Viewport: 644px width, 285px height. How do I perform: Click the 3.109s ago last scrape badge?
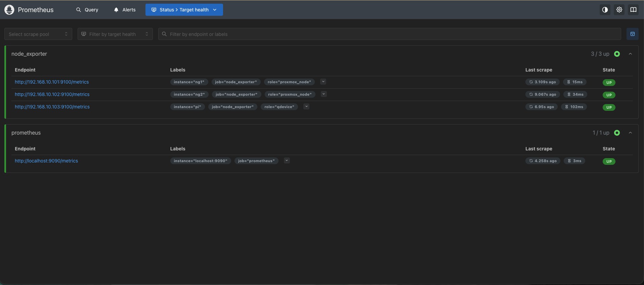[543, 82]
